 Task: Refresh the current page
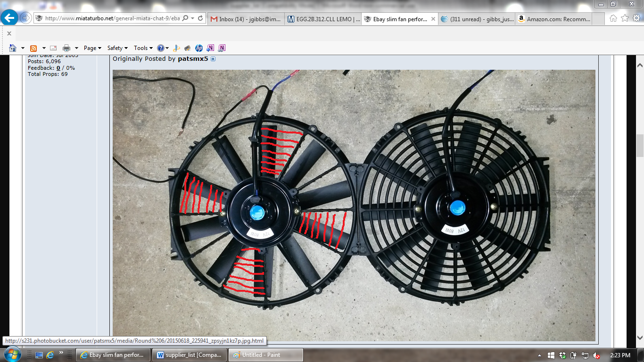pos(200,18)
